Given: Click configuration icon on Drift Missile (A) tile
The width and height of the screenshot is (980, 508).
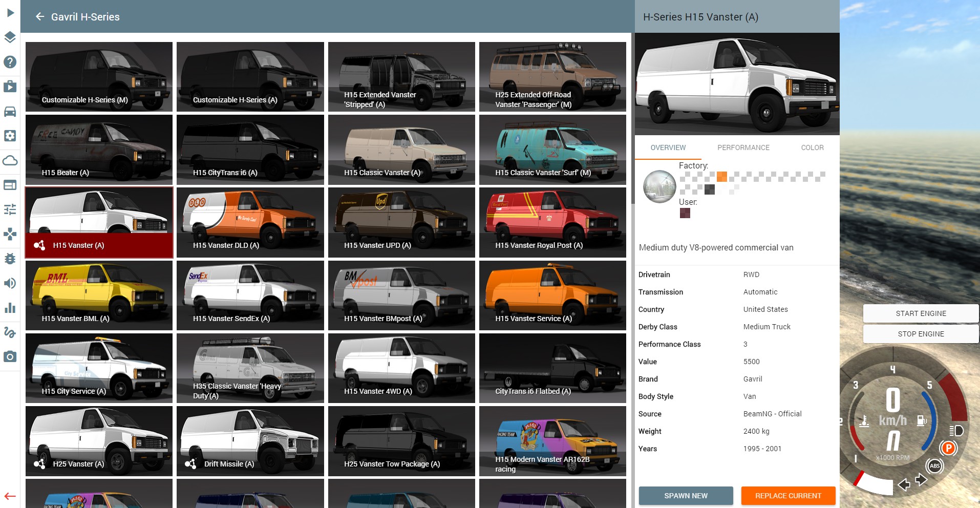Looking at the screenshot, I should pyautogui.click(x=190, y=464).
